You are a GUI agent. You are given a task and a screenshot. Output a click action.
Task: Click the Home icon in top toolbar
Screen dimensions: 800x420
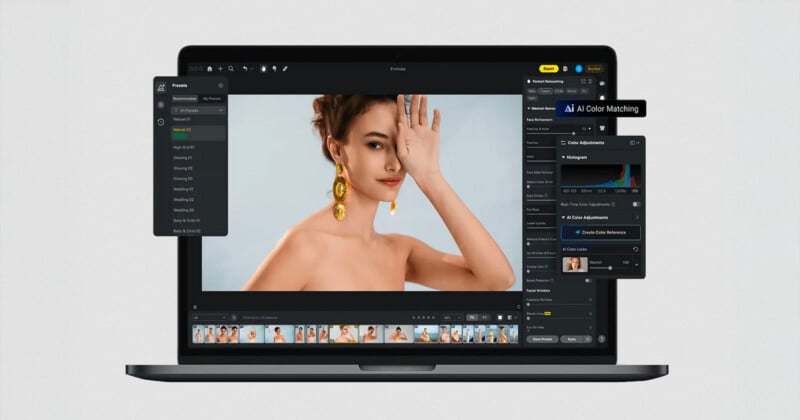tap(208, 69)
